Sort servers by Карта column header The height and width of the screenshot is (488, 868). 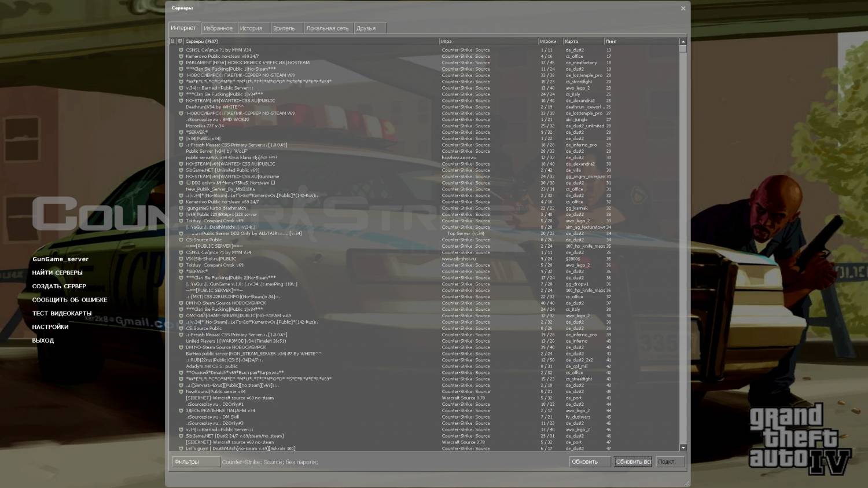pos(584,41)
